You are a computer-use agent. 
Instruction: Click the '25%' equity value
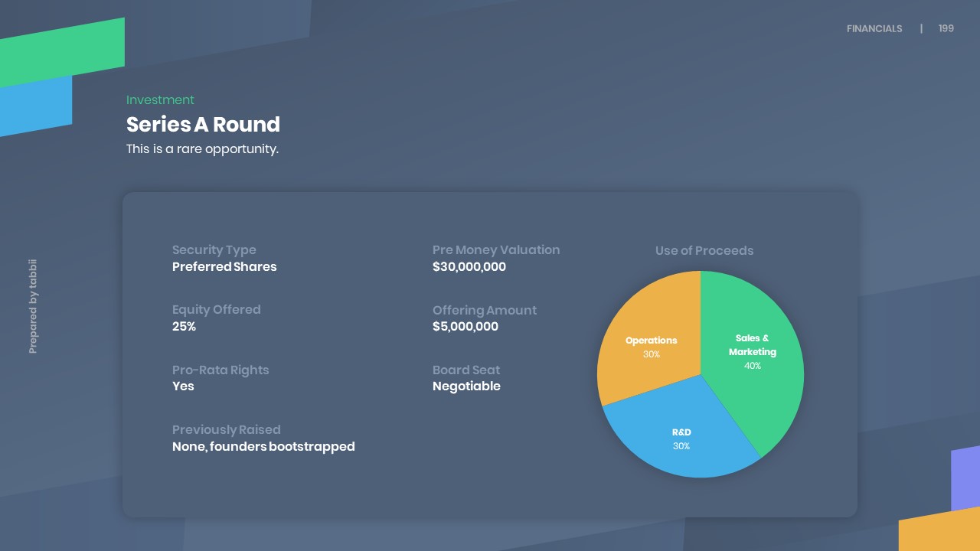pos(184,326)
